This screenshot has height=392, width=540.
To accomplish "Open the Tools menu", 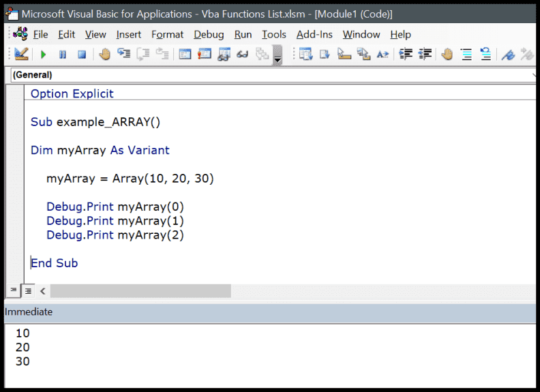I will (x=274, y=34).
